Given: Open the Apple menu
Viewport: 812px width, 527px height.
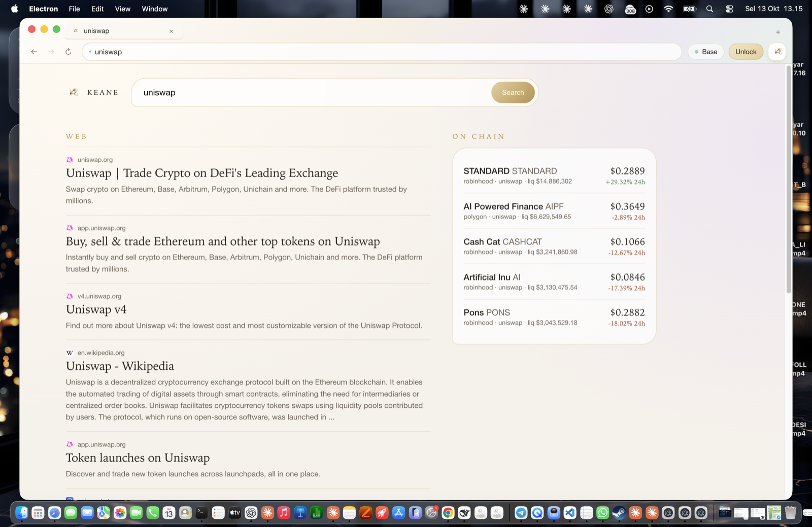Looking at the screenshot, I should 14,9.
